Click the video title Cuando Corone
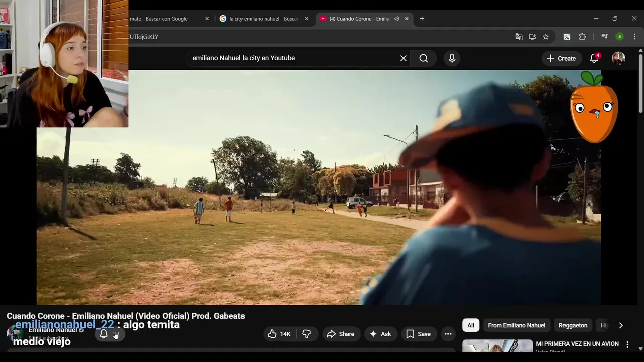The height and width of the screenshot is (362, 644). (x=126, y=316)
